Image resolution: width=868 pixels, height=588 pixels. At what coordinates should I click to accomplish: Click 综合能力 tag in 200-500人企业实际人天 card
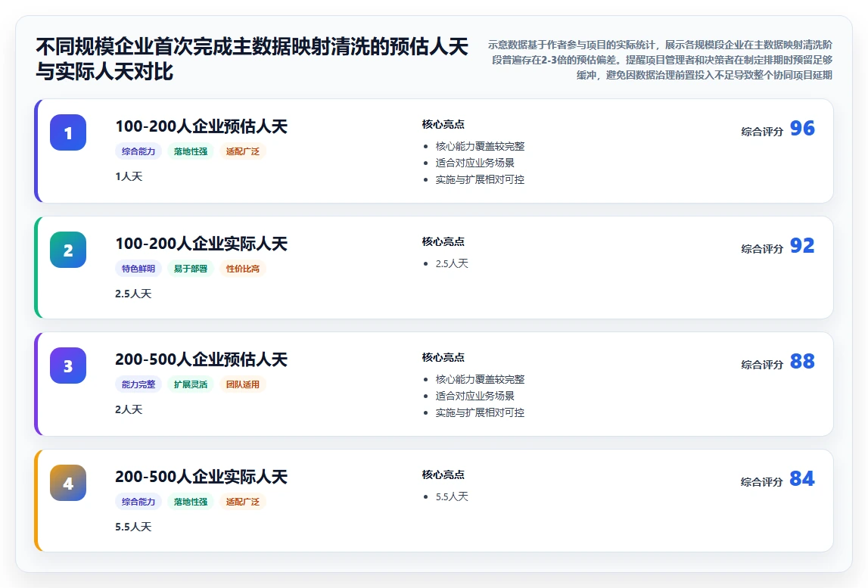(x=138, y=502)
